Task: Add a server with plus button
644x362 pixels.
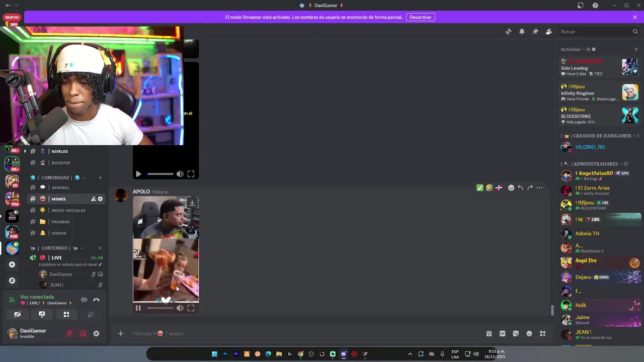Action: (12, 264)
